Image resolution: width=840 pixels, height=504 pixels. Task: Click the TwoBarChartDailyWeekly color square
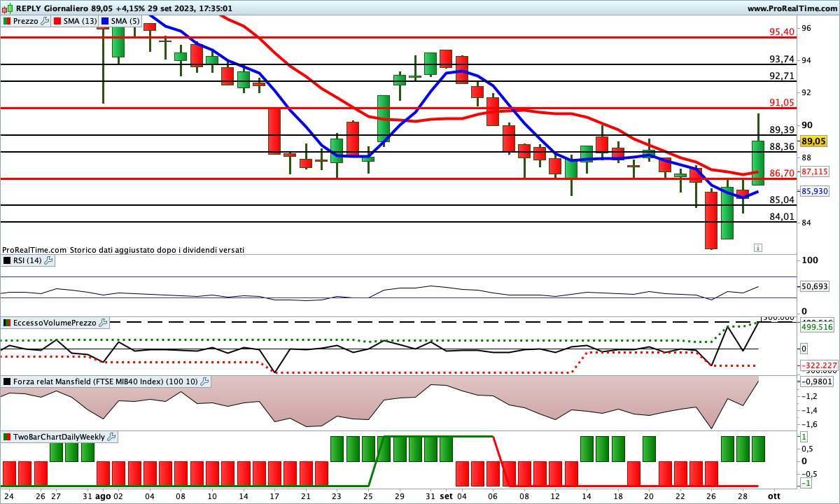(x=7, y=437)
